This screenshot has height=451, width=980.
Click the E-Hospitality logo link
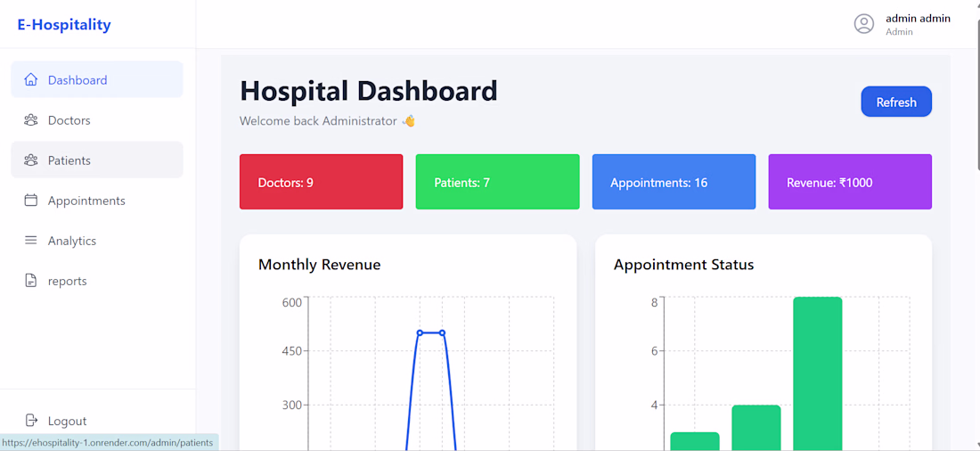(x=64, y=25)
